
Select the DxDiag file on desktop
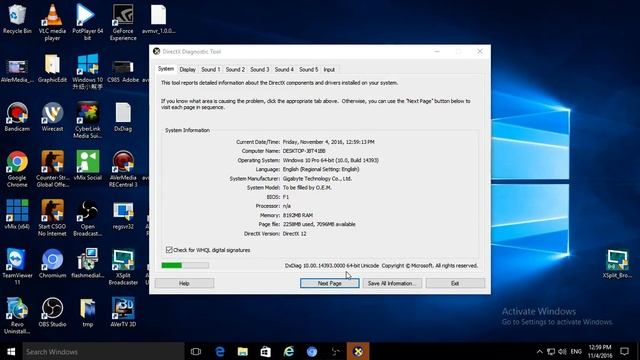coord(123,117)
